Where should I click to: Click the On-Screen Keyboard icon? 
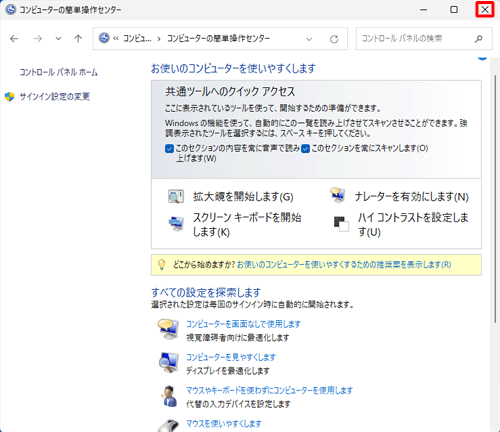pyautogui.click(x=176, y=223)
